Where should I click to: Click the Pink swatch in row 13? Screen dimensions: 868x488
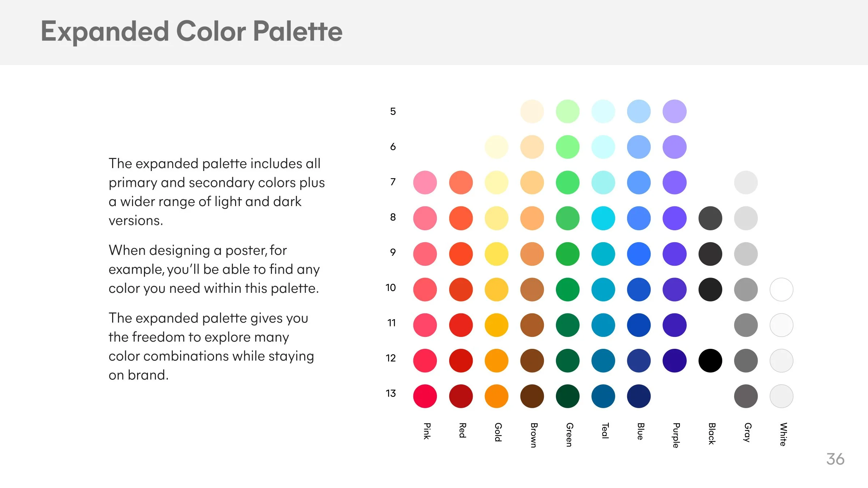click(425, 396)
